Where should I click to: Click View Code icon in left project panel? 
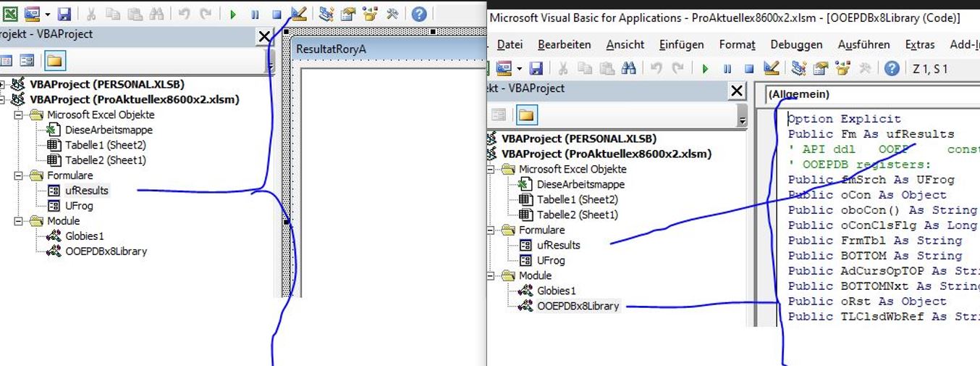[x=6, y=61]
